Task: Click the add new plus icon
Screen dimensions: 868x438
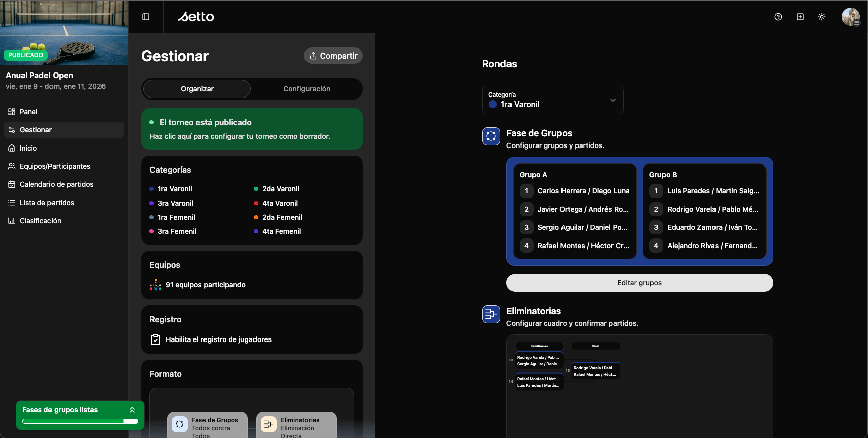Action: (800, 17)
